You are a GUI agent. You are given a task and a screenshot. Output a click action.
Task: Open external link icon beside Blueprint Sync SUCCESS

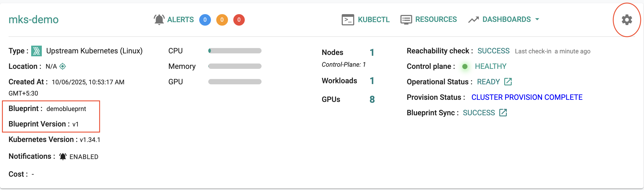coord(503,113)
